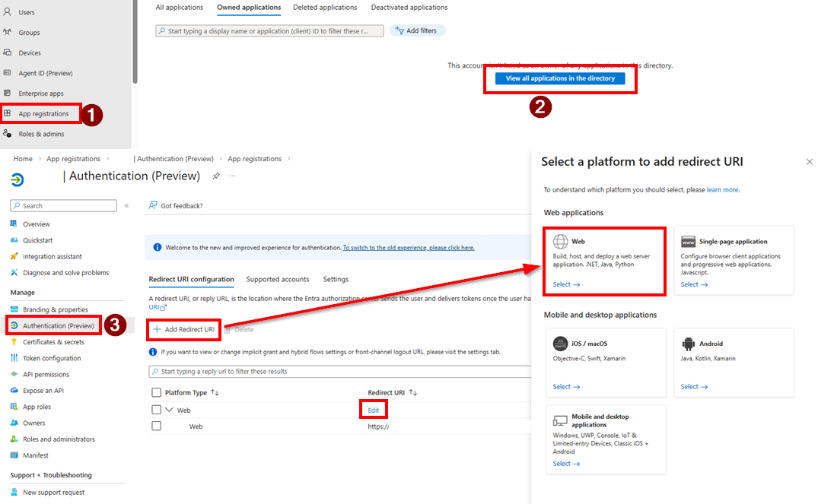Screen dimensions: 818x504
Task: Click the Branding & properties icon
Action: coord(14,309)
